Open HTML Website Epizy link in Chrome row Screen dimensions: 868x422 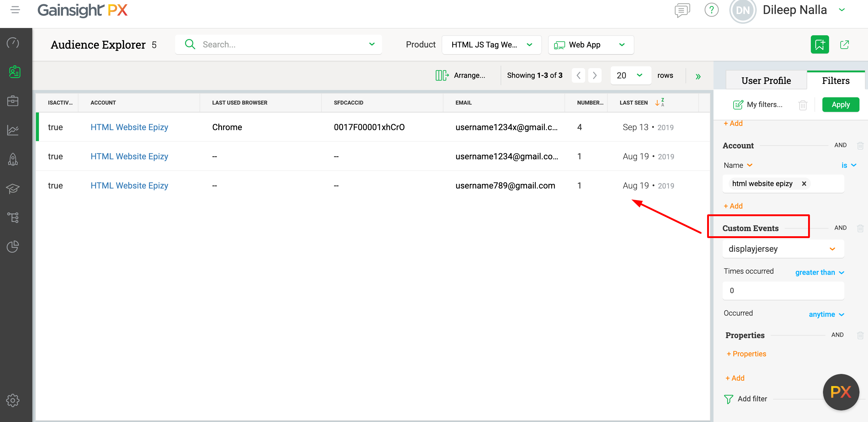point(129,127)
